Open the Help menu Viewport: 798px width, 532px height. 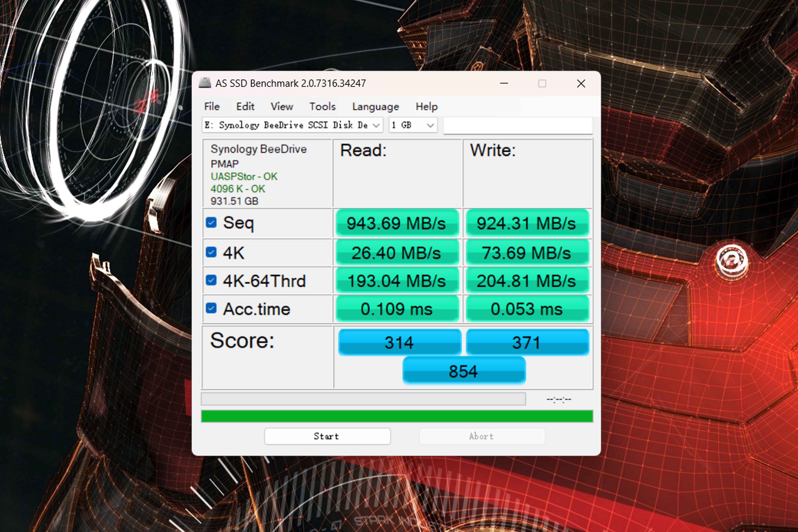pyautogui.click(x=427, y=106)
